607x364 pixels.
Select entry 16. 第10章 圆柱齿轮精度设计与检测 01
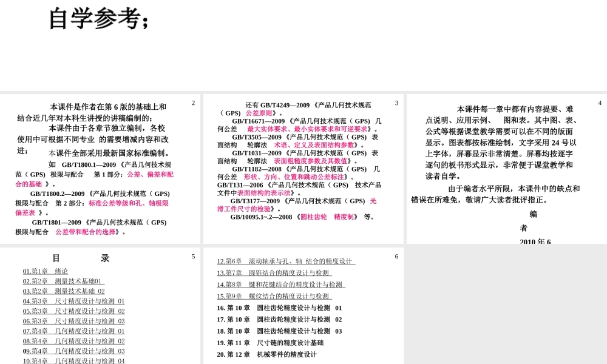tap(279, 308)
